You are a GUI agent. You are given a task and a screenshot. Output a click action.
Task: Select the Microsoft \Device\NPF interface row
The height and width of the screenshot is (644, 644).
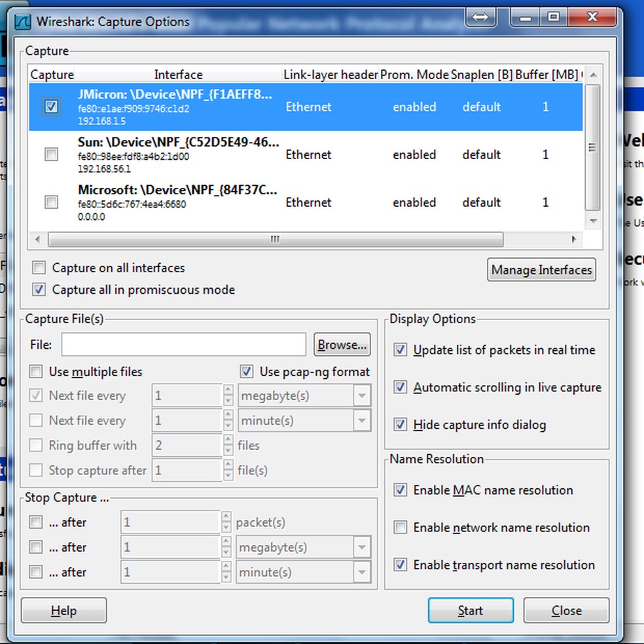tap(306, 202)
